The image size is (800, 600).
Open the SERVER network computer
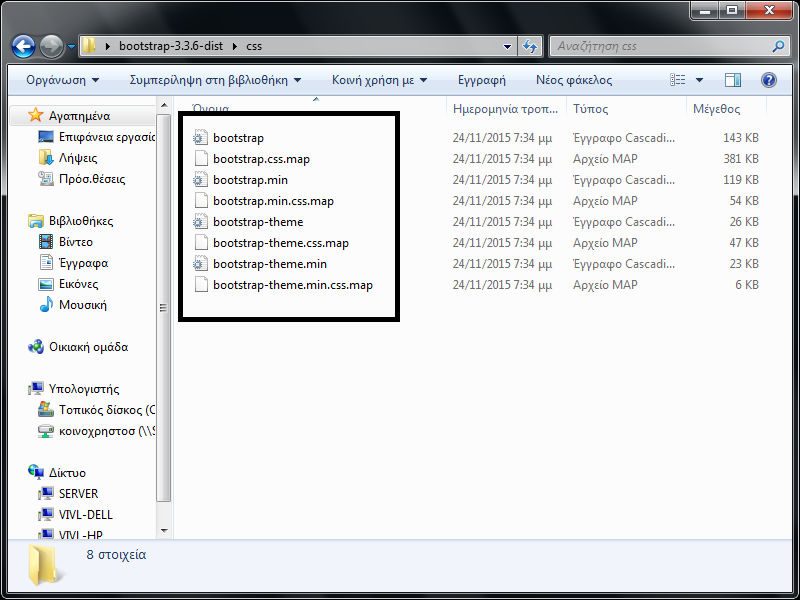(78, 494)
